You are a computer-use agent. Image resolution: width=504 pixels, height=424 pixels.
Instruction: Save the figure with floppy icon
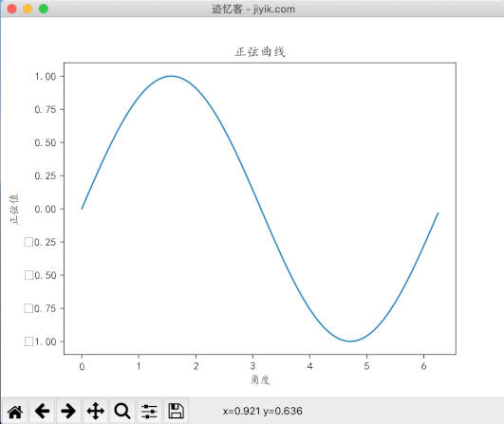(x=176, y=411)
